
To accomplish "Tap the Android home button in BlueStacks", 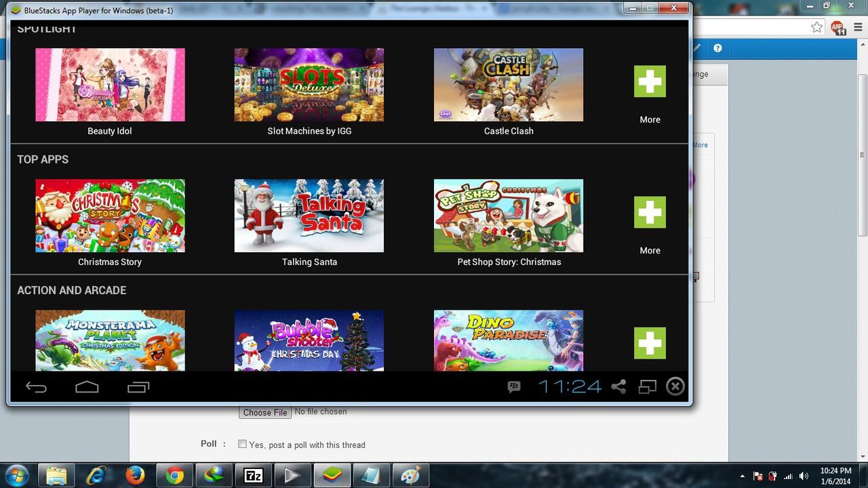I will click(87, 387).
